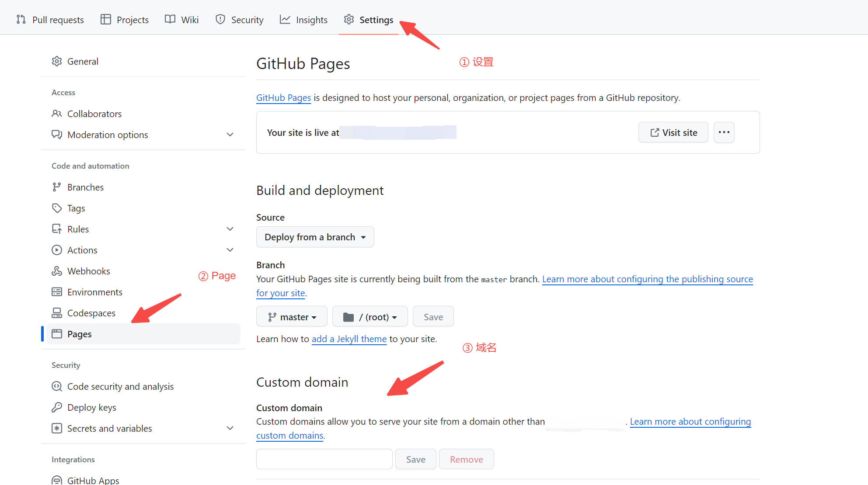The image size is (868, 485).
Task: Focus the custom domain text field
Action: pos(324,459)
